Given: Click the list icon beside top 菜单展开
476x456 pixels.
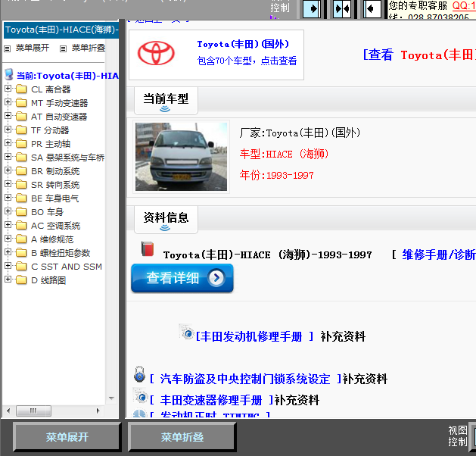Looking at the screenshot, I should point(8,48).
